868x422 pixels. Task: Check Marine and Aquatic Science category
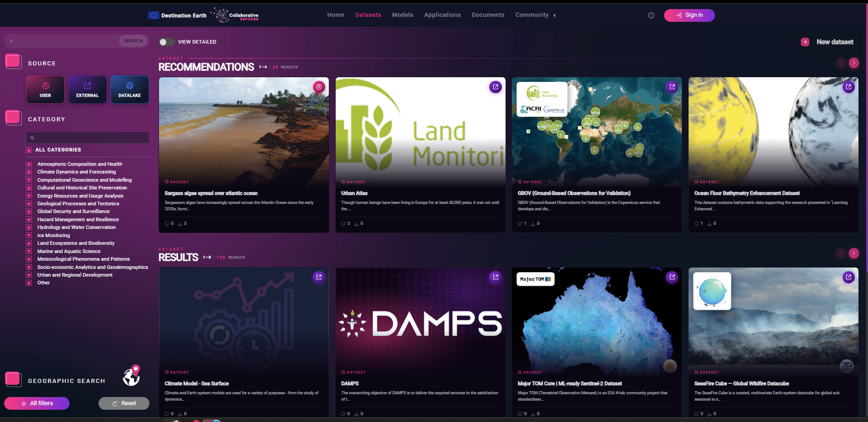(x=29, y=251)
